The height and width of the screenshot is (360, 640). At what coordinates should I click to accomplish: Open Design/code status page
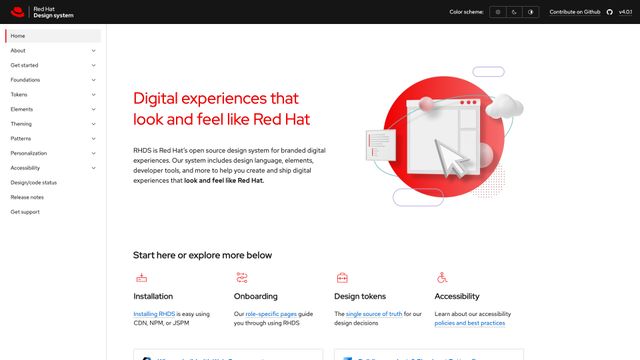pyautogui.click(x=33, y=182)
